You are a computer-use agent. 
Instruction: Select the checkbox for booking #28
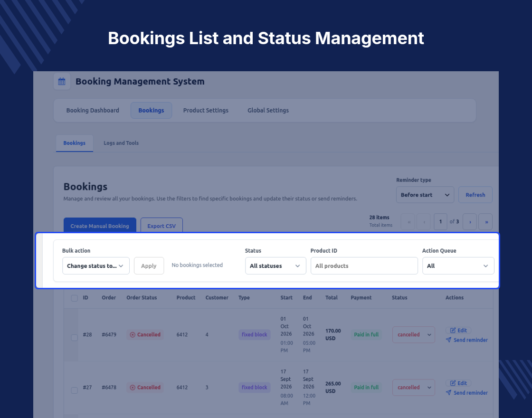(74, 338)
